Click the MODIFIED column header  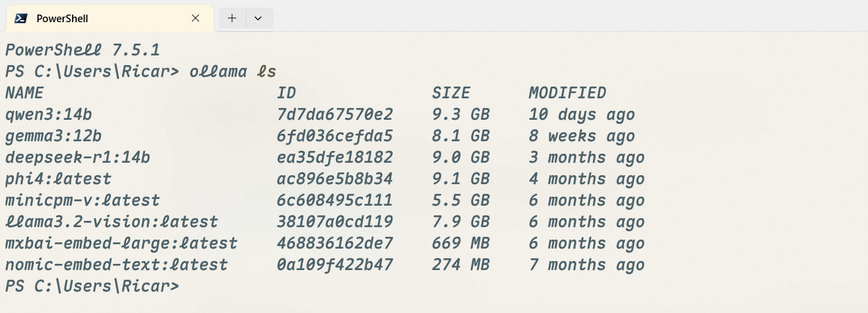[567, 93]
